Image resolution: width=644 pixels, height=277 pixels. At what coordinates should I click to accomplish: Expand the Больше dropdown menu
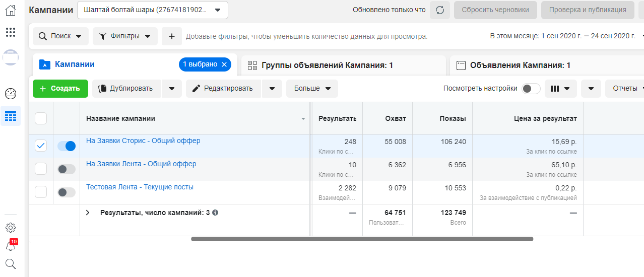click(x=312, y=89)
